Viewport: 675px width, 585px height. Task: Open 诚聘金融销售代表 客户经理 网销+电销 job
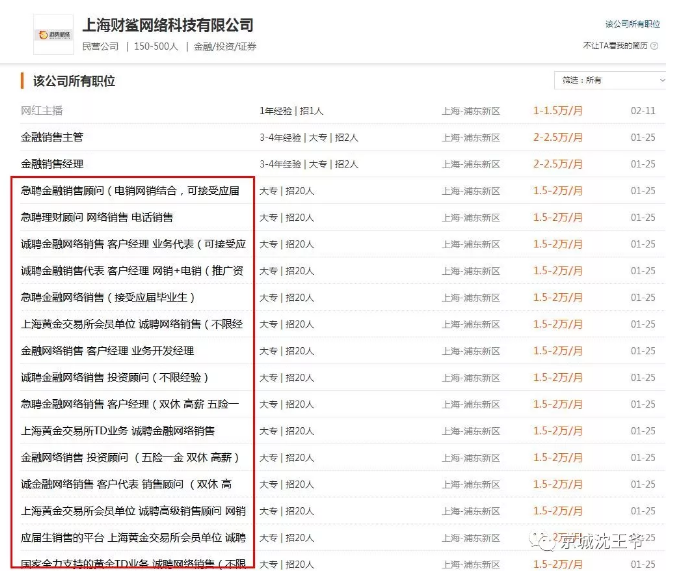132,271
